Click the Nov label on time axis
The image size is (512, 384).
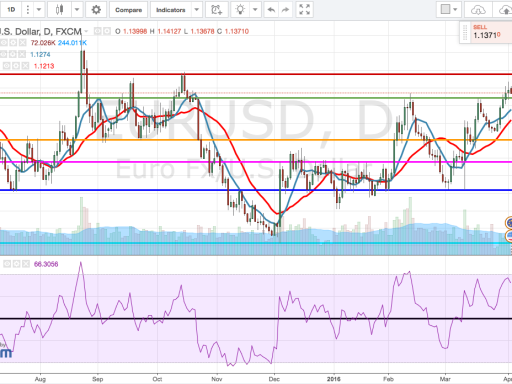click(217, 379)
